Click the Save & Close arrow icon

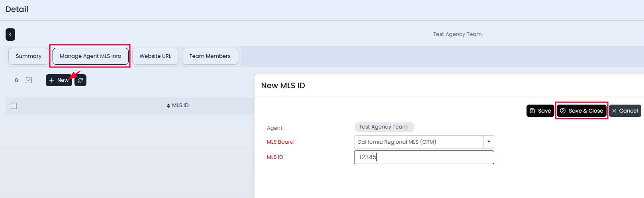click(563, 111)
